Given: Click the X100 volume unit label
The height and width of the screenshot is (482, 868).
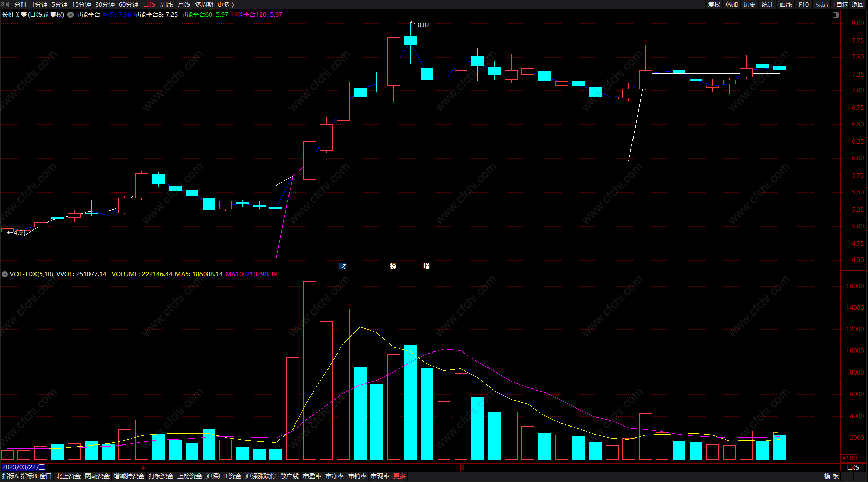Looking at the screenshot, I should click(x=849, y=458).
